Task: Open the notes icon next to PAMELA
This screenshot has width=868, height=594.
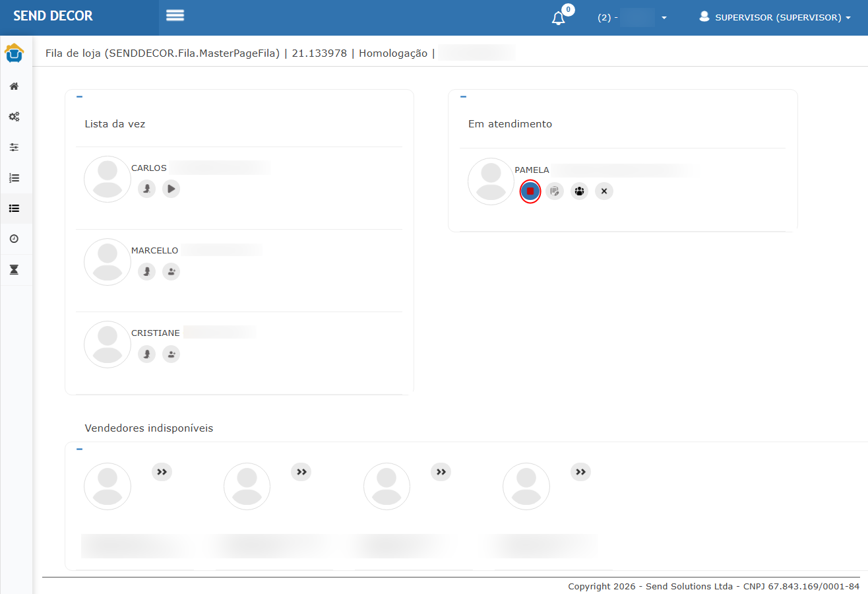Action: click(x=555, y=191)
